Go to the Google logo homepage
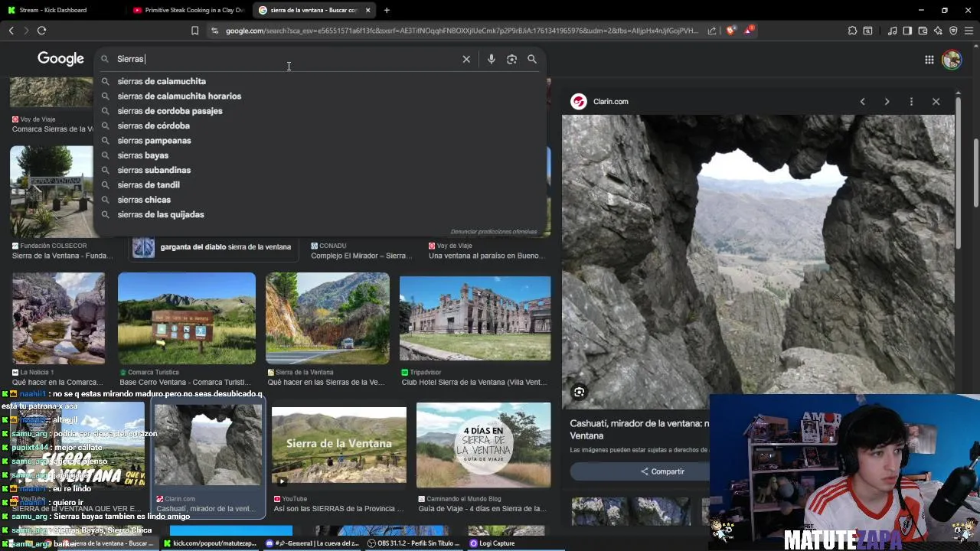The width and height of the screenshot is (980, 551). tap(60, 59)
